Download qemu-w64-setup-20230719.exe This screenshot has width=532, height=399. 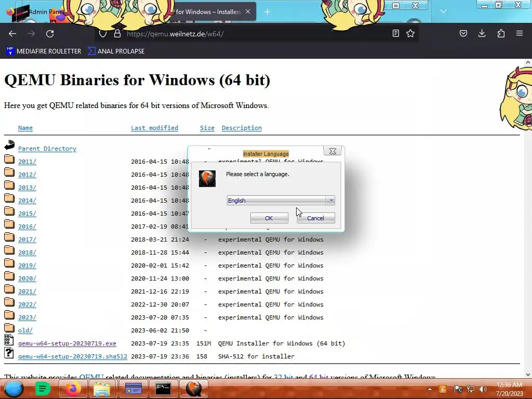[67, 343]
